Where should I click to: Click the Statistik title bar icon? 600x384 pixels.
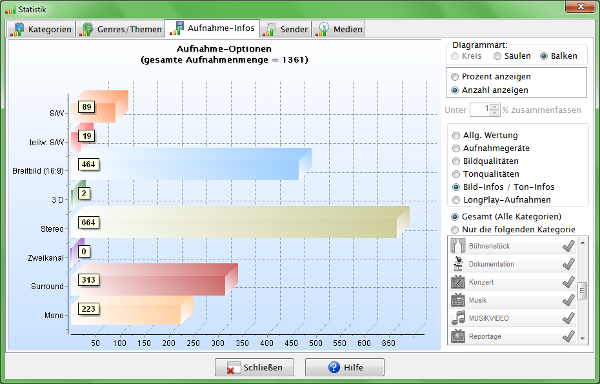click(x=10, y=9)
